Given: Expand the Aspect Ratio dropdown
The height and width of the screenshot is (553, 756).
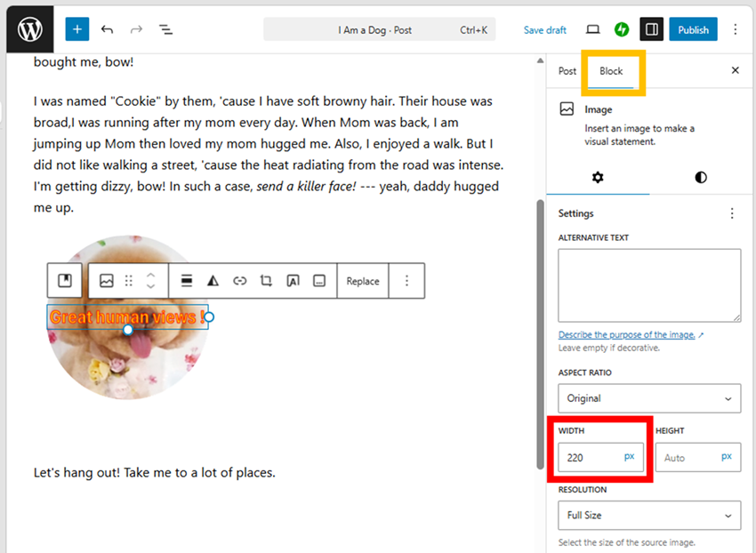Looking at the screenshot, I should pos(649,398).
